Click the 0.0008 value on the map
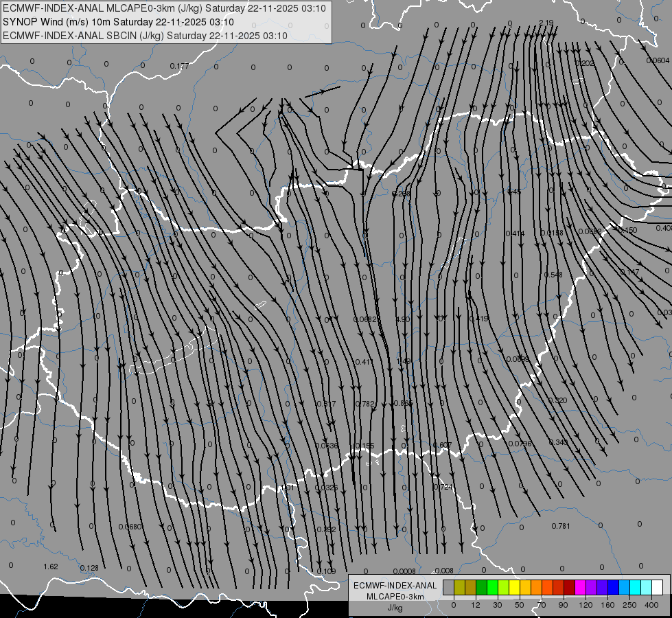672x618 pixels. click(x=404, y=571)
